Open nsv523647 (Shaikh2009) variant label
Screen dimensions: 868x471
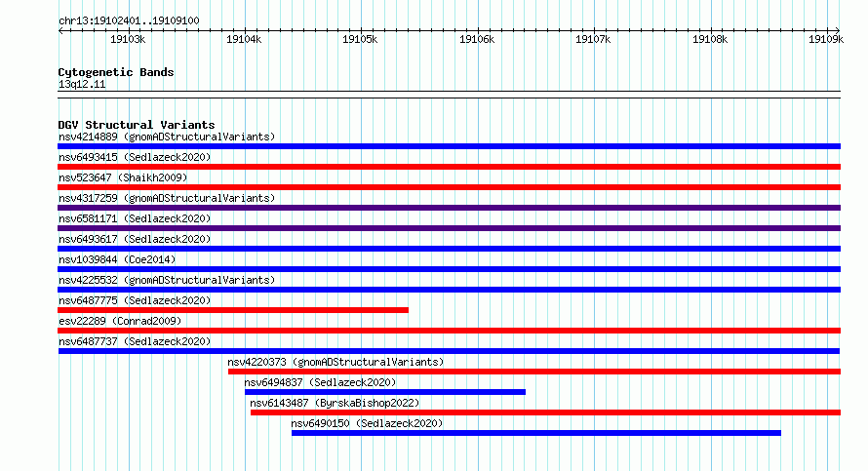[123, 177]
